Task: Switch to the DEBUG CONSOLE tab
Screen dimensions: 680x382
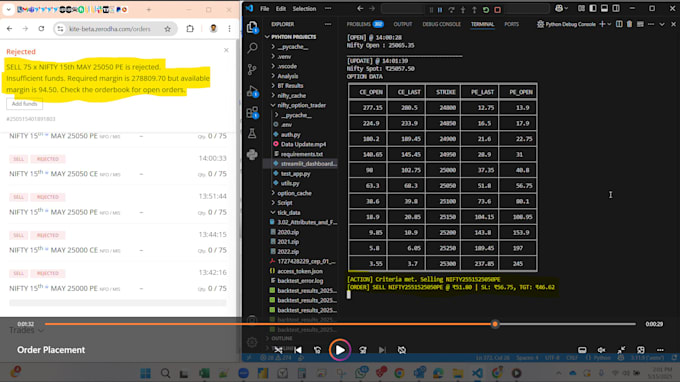Action: pyautogui.click(x=441, y=24)
